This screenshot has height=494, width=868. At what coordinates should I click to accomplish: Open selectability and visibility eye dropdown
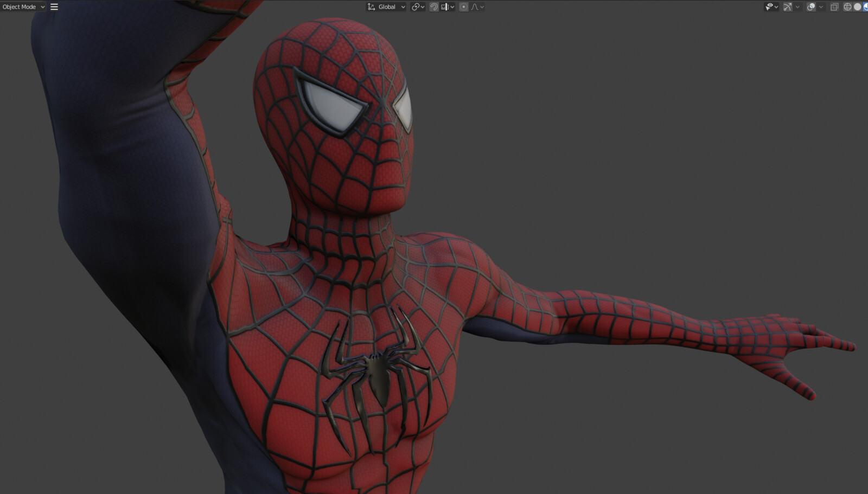click(771, 7)
